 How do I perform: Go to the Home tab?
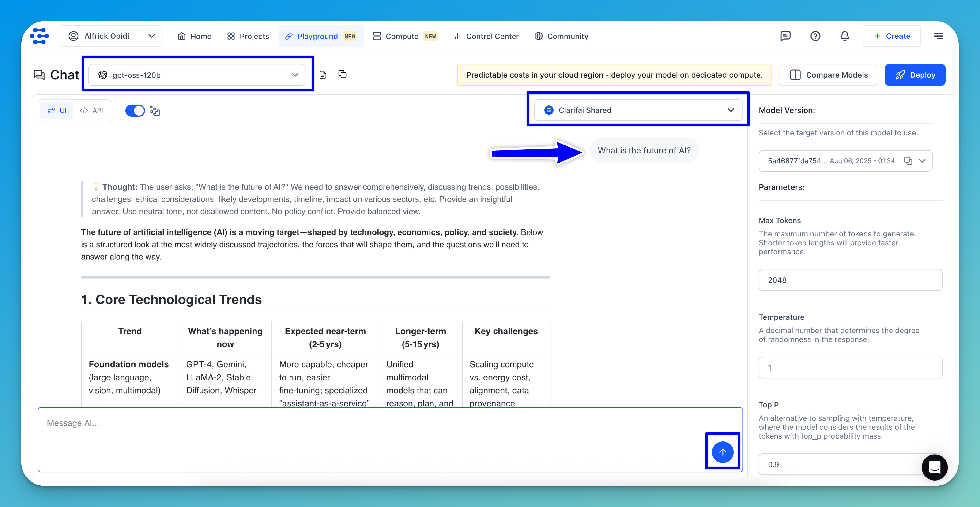click(194, 36)
